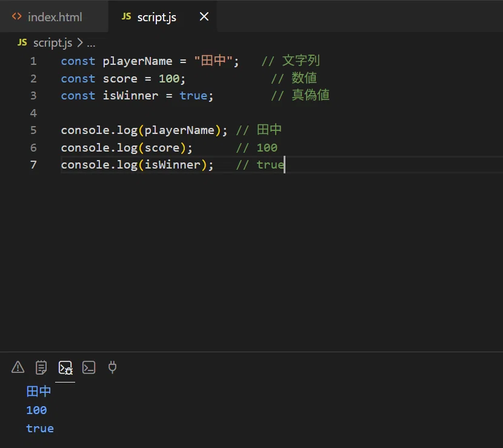Open the Terminal panel icon
Viewport: 503px width, 448px height.
pos(89,367)
